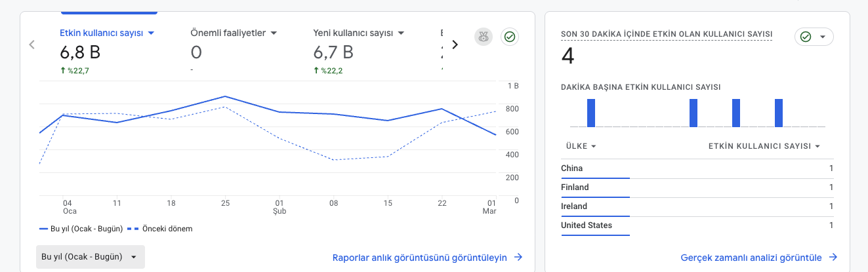The image size is (868, 272).
Task: Open Yeni kullanıcı sayısı metric dropdown
Action: pos(358,32)
